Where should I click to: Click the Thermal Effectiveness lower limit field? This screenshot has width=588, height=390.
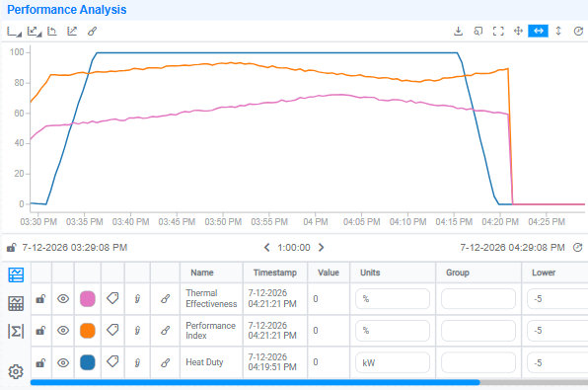pyautogui.click(x=557, y=299)
